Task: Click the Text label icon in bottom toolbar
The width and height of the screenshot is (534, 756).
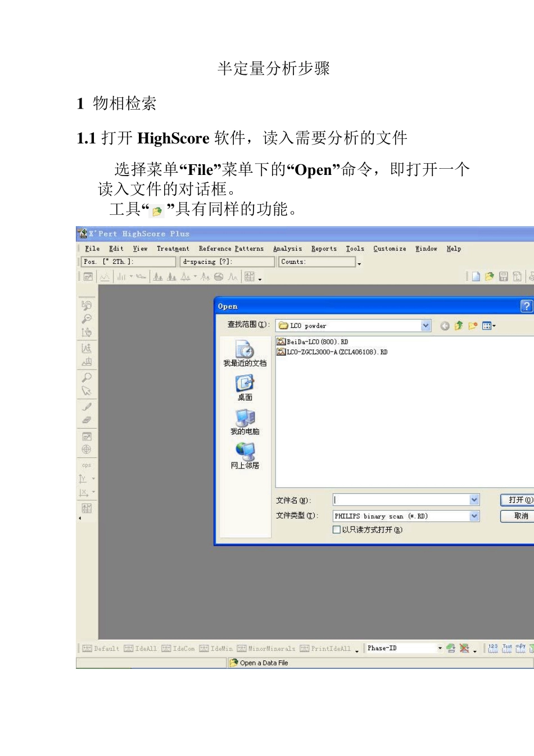Action: click(x=507, y=648)
